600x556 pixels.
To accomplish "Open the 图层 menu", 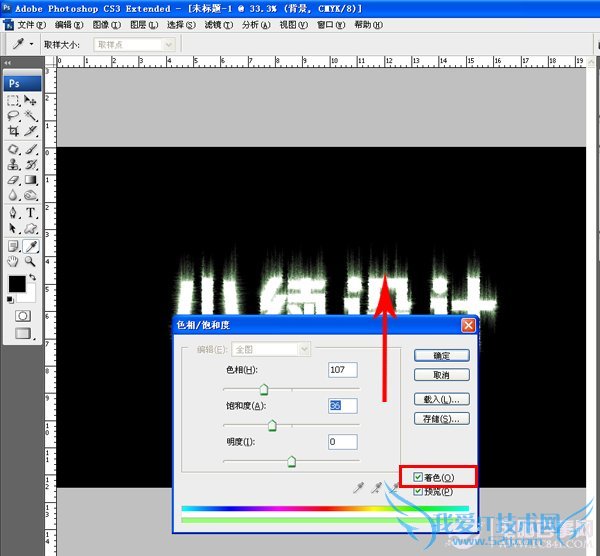I will coord(144,25).
